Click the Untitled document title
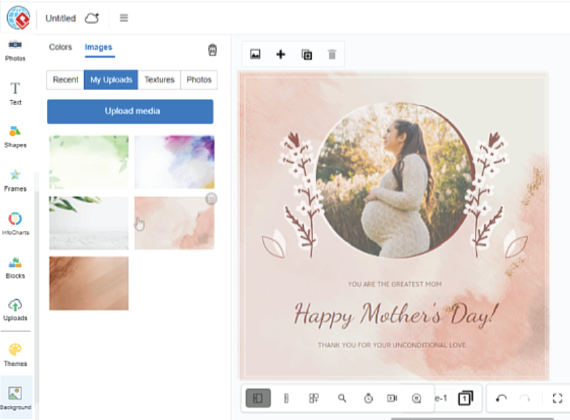The height and width of the screenshot is (420, 570). 61,18
